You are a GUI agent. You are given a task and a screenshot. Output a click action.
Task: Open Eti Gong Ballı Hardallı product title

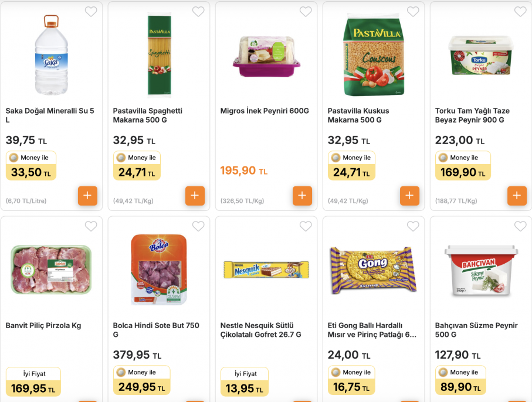click(x=372, y=330)
